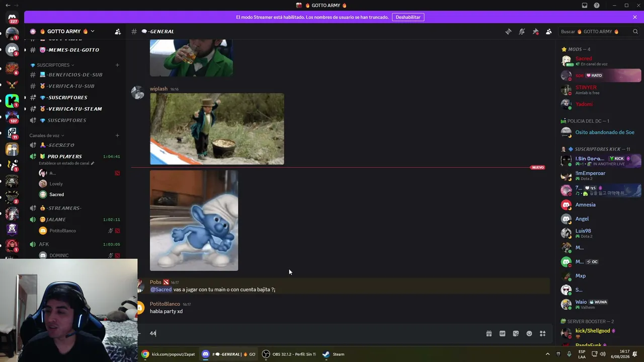Select member Sacred in MODS list
Image resolution: width=644 pixels, height=362 pixels.
point(601,61)
